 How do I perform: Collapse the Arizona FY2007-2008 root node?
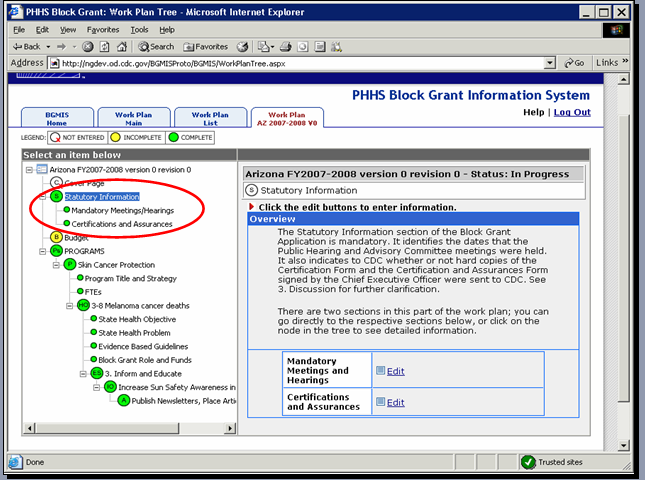pos(29,170)
